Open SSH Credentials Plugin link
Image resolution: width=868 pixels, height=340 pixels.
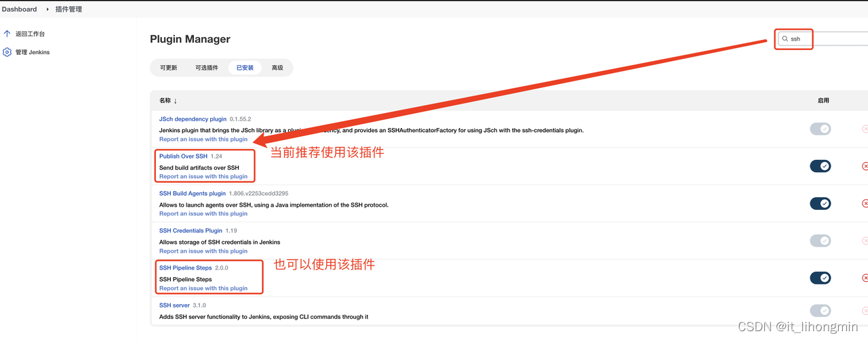click(x=191, y=231)
